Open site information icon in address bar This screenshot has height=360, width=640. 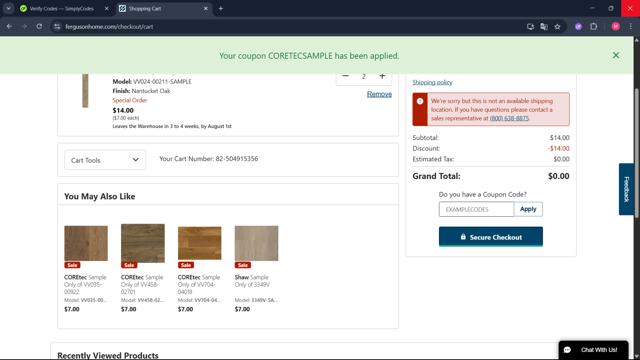click(x=57, y=27)
